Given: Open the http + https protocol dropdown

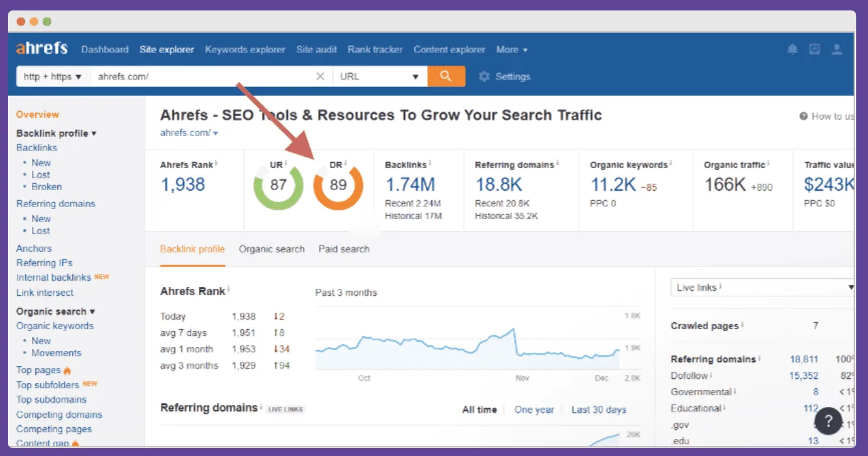Looking at the screenshot, I should click(52, 76).
